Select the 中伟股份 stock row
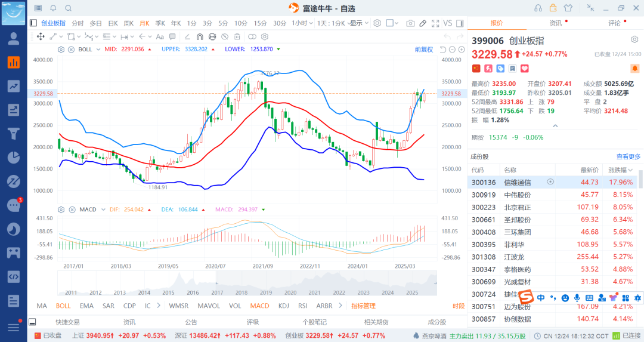This screenshot has width=644, height=342. point(517,195)
